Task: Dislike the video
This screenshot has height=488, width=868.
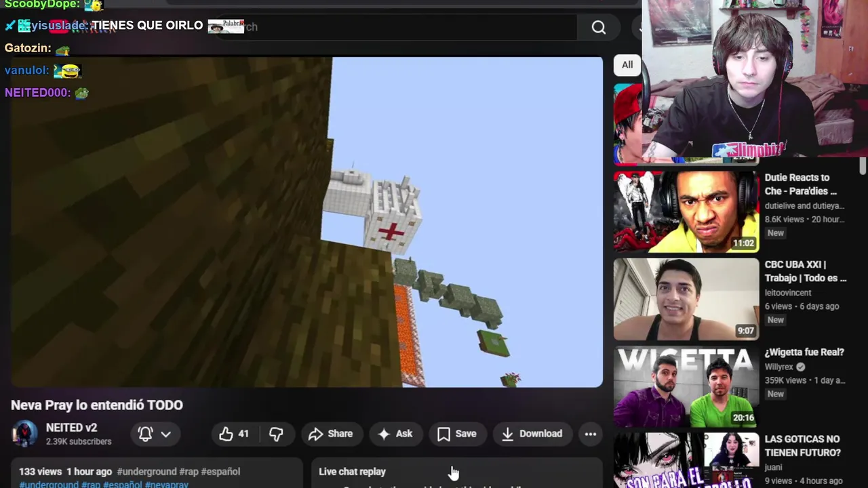Action: (276, 434)
